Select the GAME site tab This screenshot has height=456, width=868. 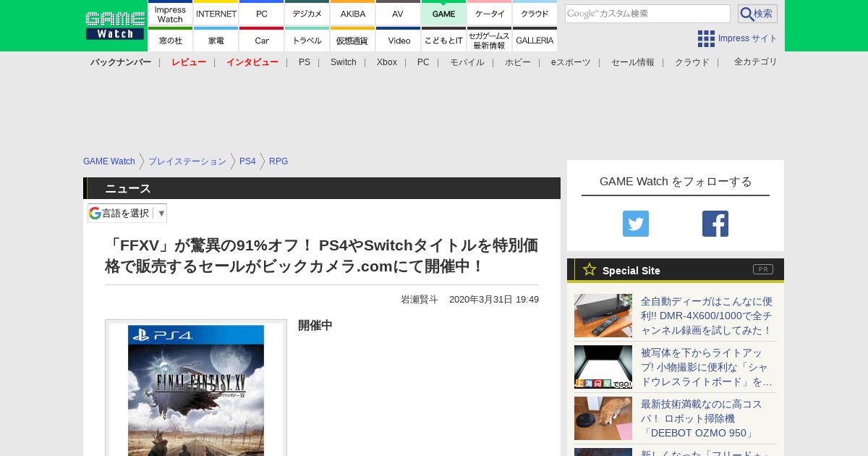pos(443,13)
